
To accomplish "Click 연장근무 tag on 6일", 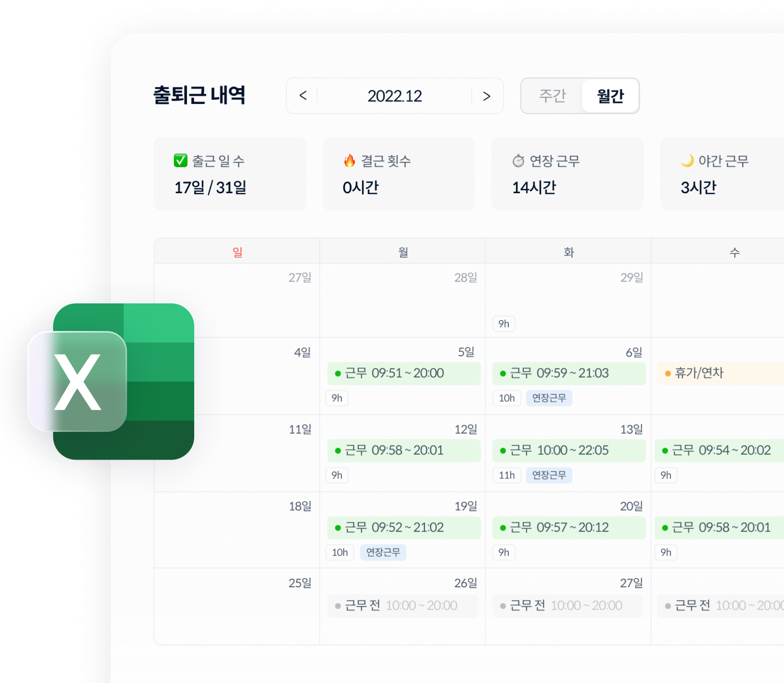I will coord(549,398).
